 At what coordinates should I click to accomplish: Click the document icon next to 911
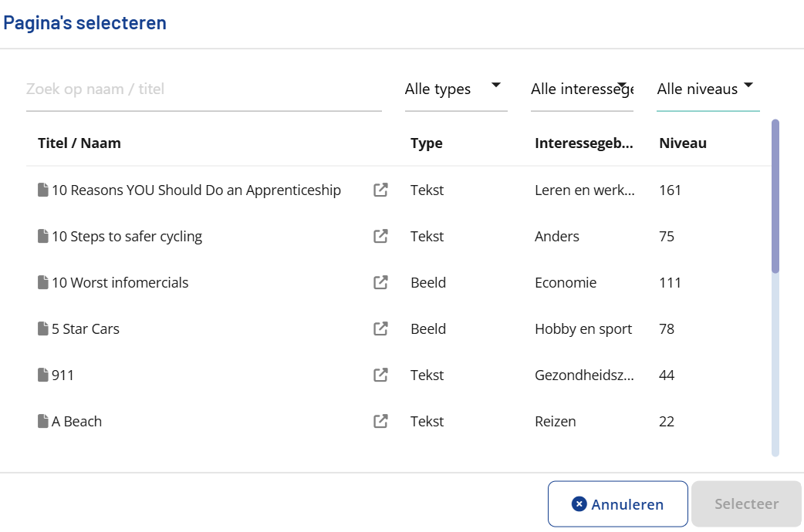coord(43,375)
